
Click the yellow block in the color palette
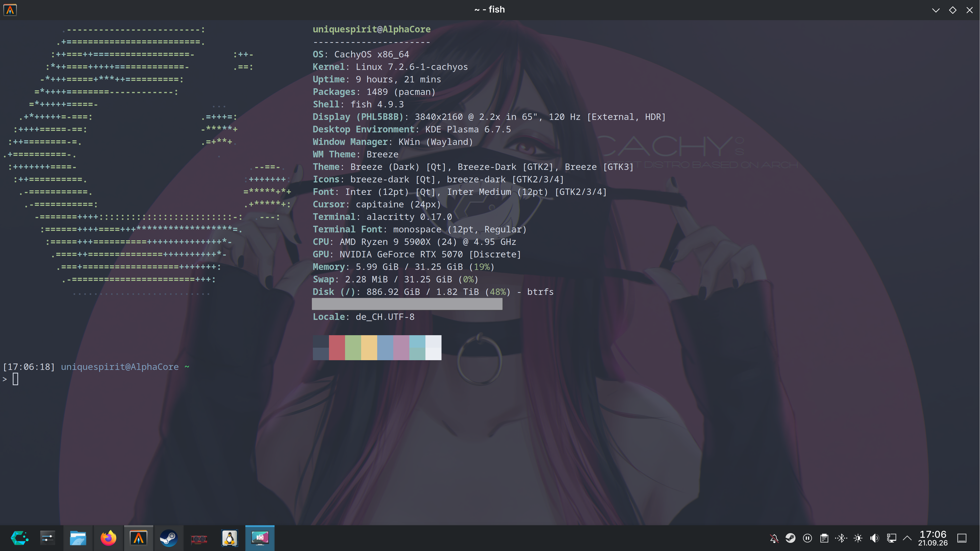[369, 347]
